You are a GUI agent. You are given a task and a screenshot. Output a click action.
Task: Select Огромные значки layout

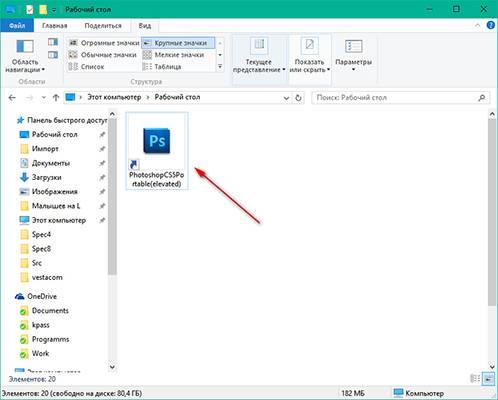(104, 43)
